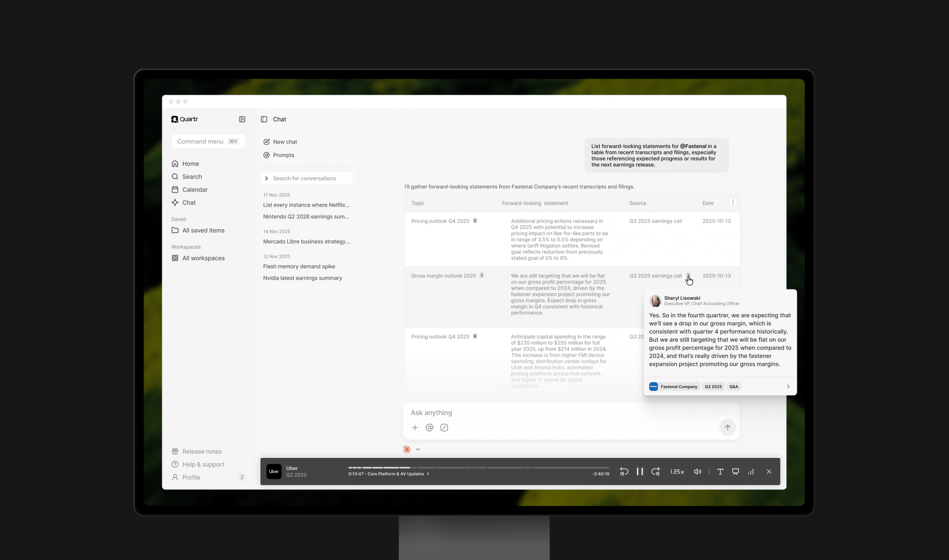The height and width of the screenshot is (560, 949).
Task: Click the Q3 2025 chip in popup
Action: tap(713, 387)
